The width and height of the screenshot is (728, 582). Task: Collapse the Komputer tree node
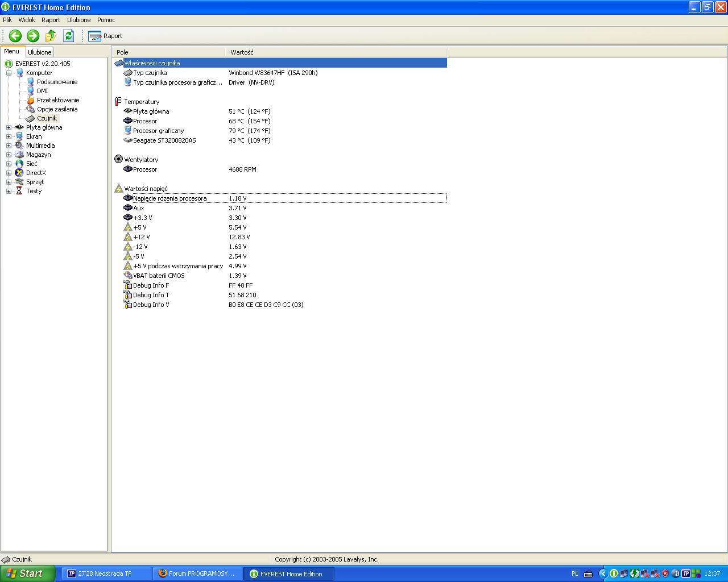(x=9, y=73)
